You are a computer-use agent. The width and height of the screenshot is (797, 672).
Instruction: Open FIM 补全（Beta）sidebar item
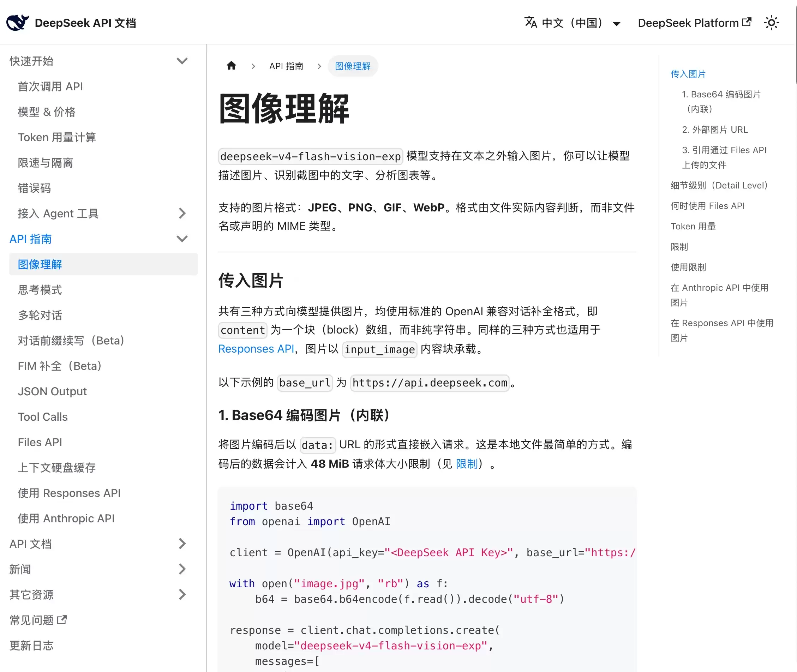coord(60,366)
